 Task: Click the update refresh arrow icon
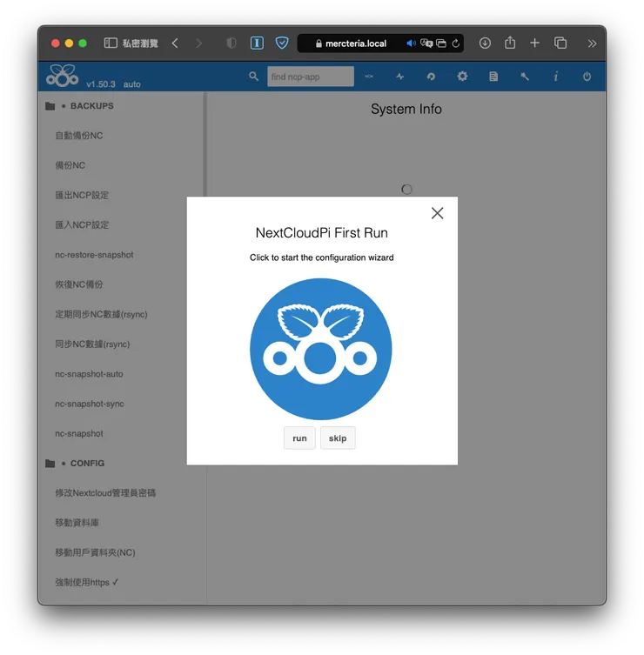431,77
